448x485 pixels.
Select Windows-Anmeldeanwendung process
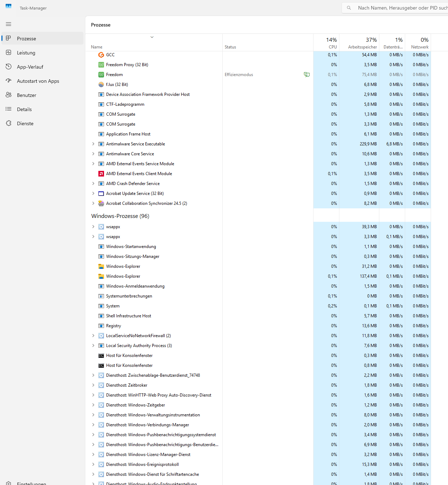pos(135,286)
